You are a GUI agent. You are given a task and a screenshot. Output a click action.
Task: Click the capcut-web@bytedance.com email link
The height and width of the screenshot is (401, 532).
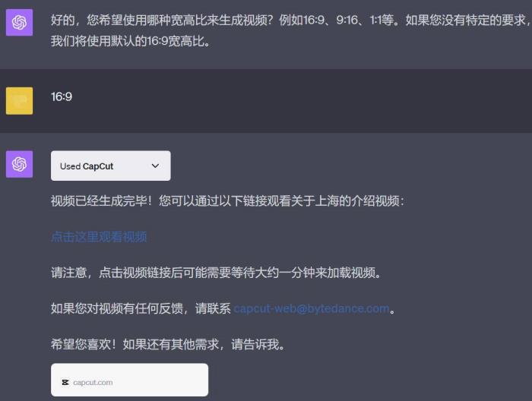(312, 308)
